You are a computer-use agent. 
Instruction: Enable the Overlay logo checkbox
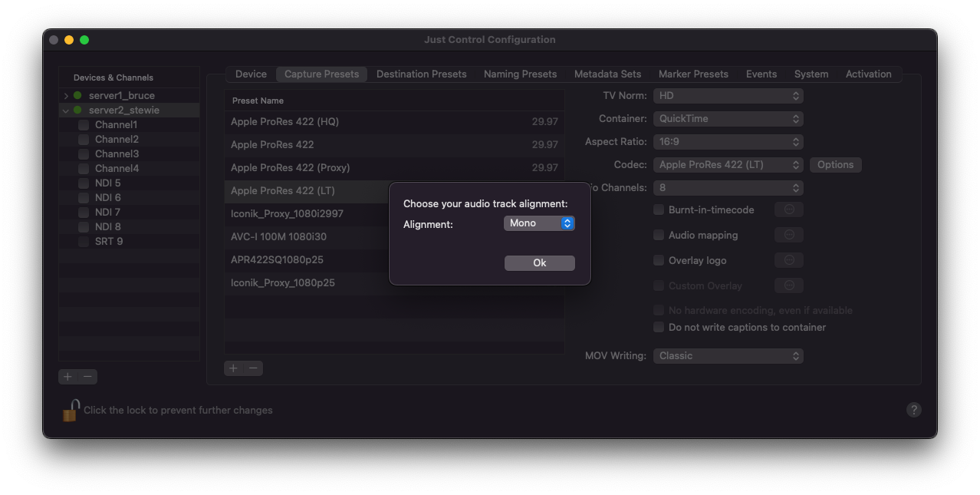pos(659,260)
